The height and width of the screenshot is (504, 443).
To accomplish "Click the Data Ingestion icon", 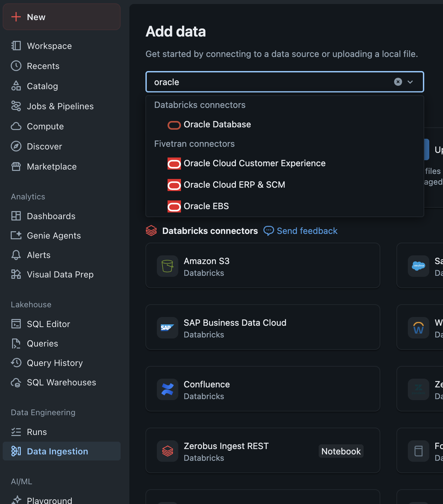I will coord(16,451).
